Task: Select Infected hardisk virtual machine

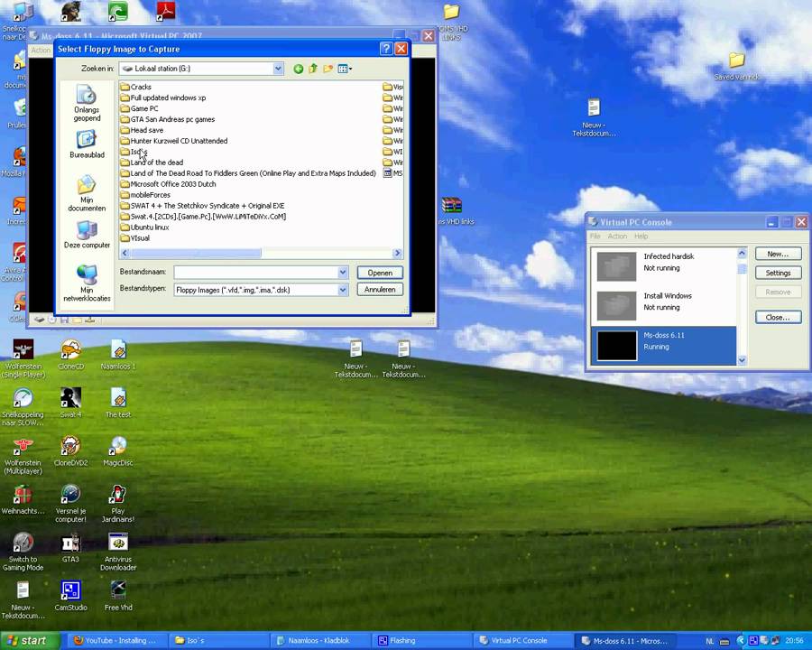Action: [x=664, y=266]
